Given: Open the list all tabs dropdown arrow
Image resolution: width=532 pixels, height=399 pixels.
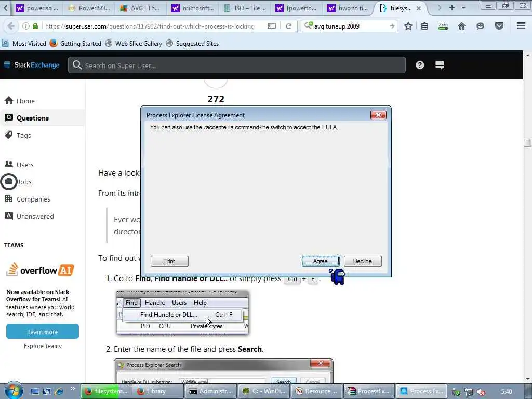Looking at the screenshot, I should click(463, 8).
